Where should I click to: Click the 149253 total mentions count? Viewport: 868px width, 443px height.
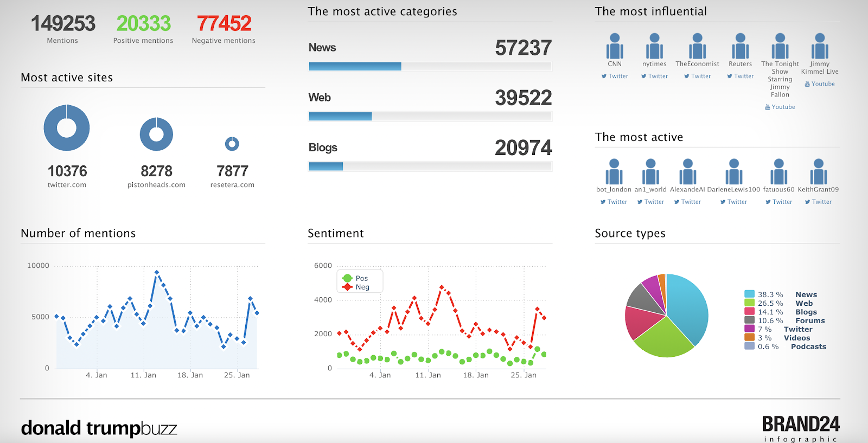[63, 23]
